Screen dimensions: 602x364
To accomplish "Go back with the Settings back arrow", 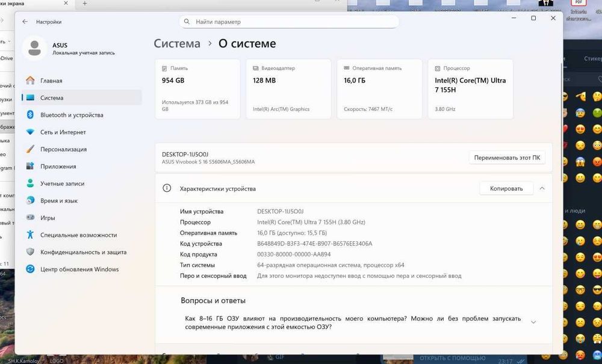I will point(25,22).
